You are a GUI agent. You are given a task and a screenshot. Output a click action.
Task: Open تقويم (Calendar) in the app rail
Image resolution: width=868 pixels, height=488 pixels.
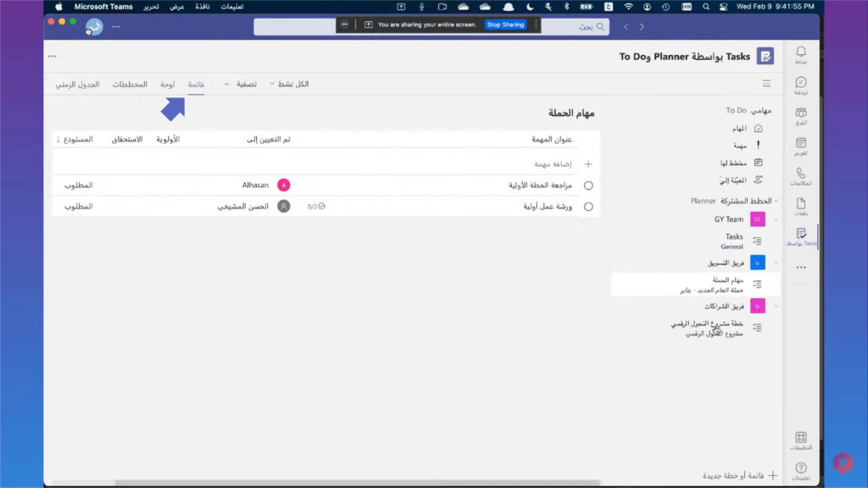800,146
